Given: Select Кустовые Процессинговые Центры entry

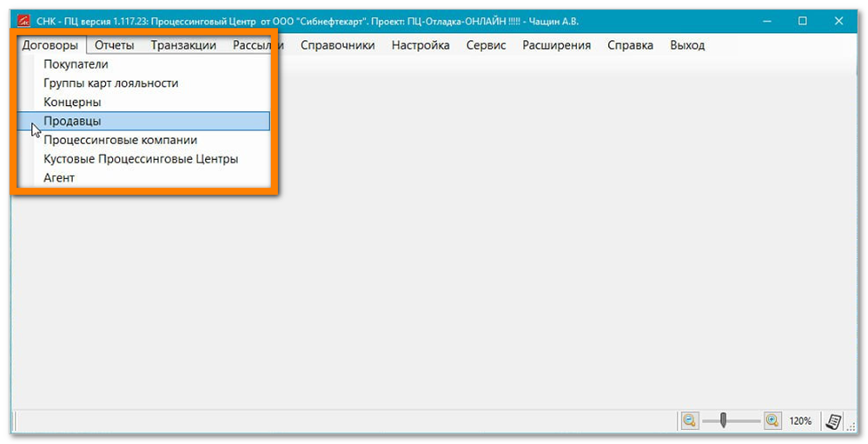Looking at the screenshot, I should pyautogui.click(x=143, y=159).
